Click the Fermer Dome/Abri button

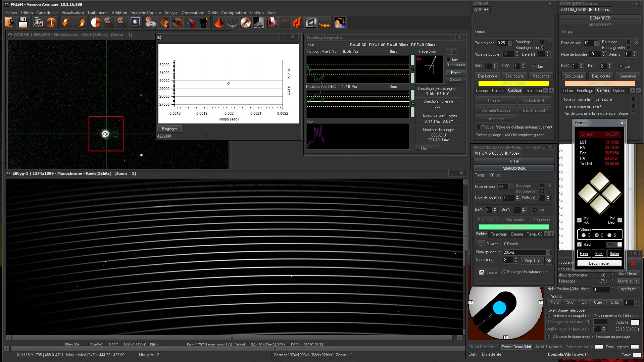click(x=516, y=347)
